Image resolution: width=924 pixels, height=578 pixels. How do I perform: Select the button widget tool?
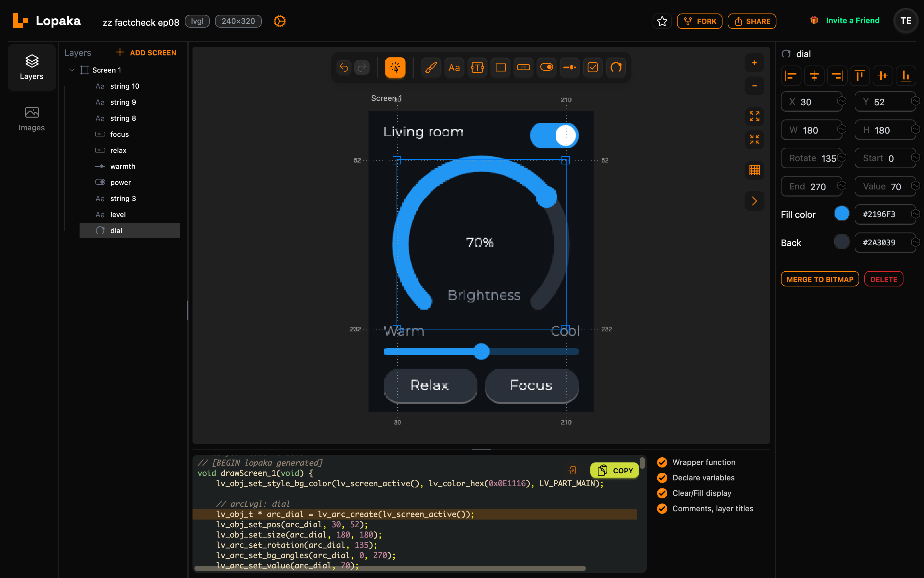(x=524, y=68)
